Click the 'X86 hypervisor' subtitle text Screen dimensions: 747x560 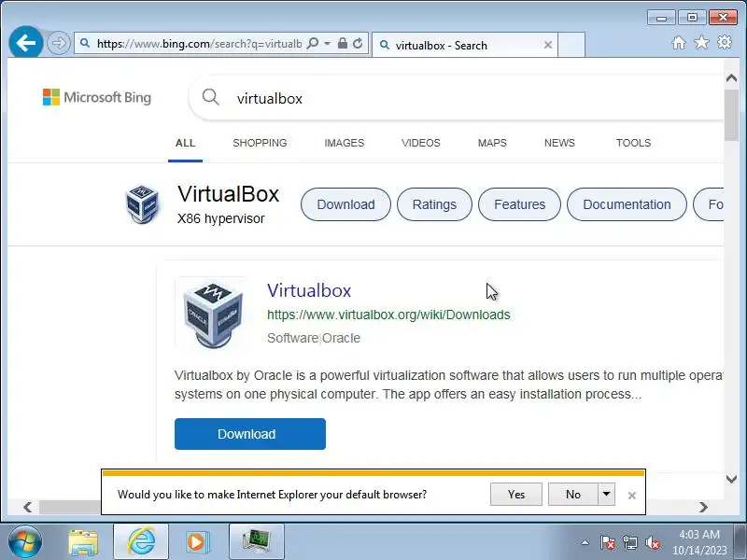point(220,218)
